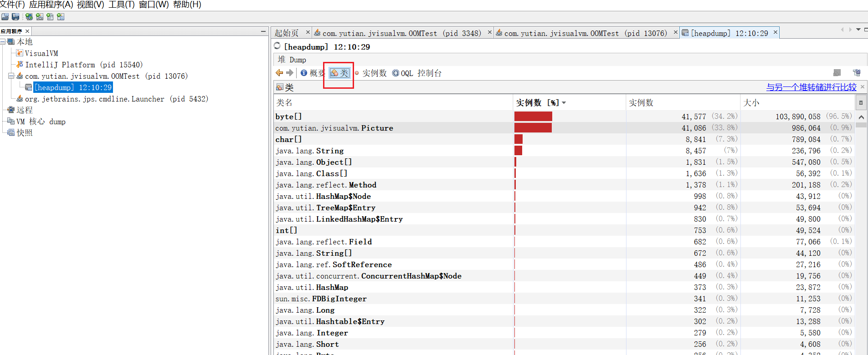This screenshot has width=868, height=355.
Task: Click the 与另一个堆转储进行比较 link
Action: click(x=811, y=87)
